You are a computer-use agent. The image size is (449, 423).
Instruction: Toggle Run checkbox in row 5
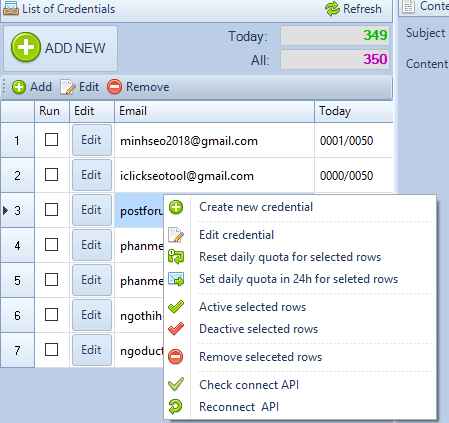(x=51, y=280)
